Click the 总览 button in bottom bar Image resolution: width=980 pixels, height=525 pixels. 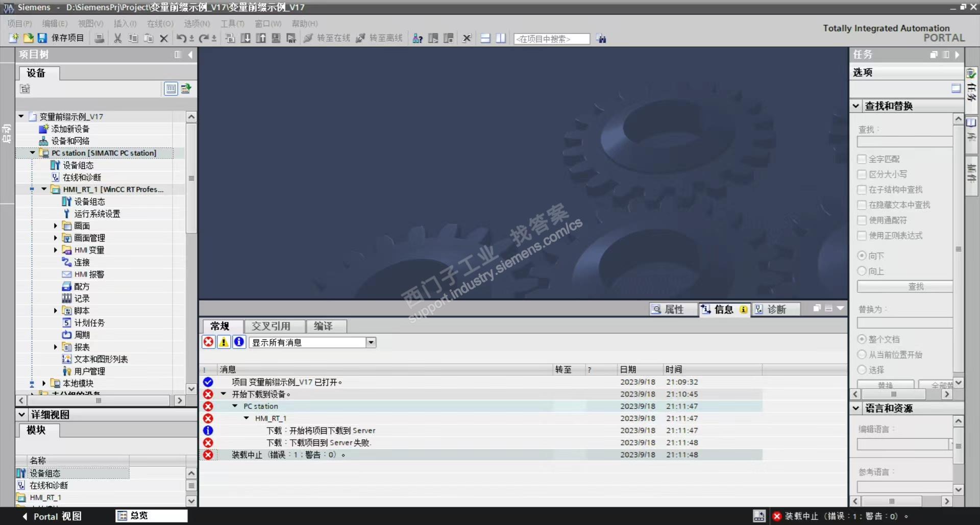(x=152, y=516)
